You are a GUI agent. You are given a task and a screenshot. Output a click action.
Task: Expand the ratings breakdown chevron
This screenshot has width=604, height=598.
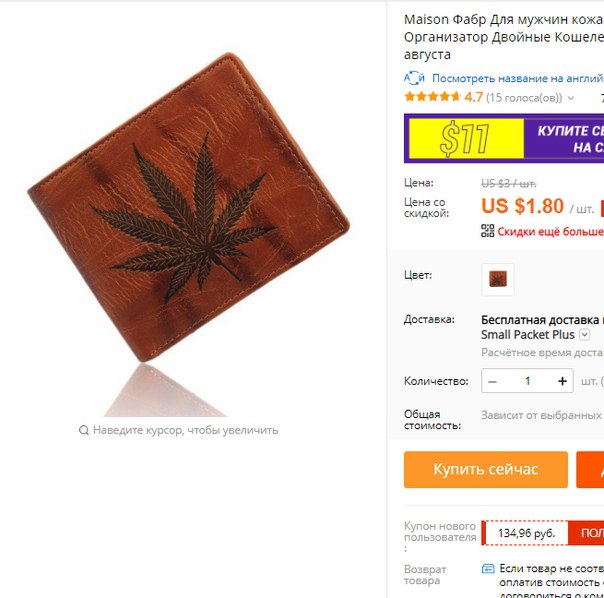click(571, 98)
